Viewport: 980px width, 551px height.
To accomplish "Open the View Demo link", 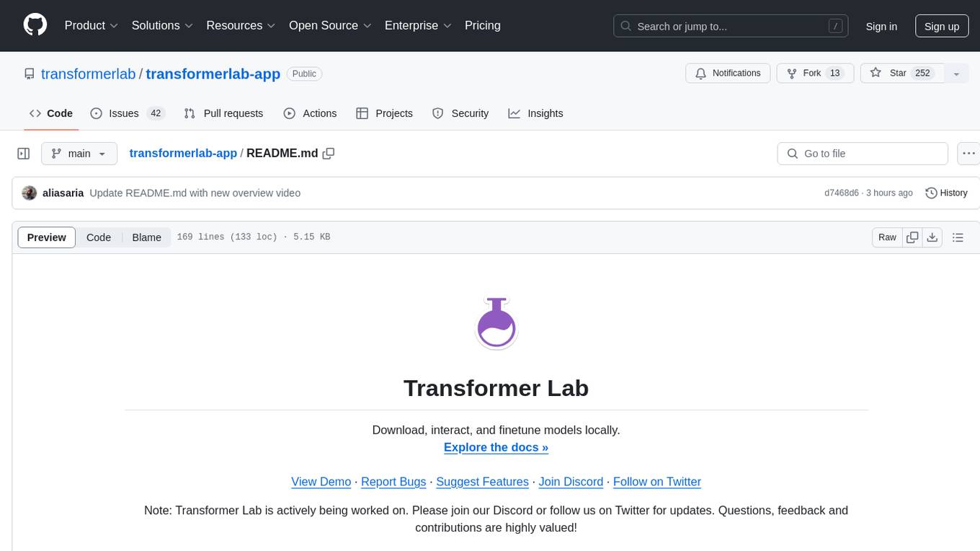I will pyautogui.click(x=321, y=482).
